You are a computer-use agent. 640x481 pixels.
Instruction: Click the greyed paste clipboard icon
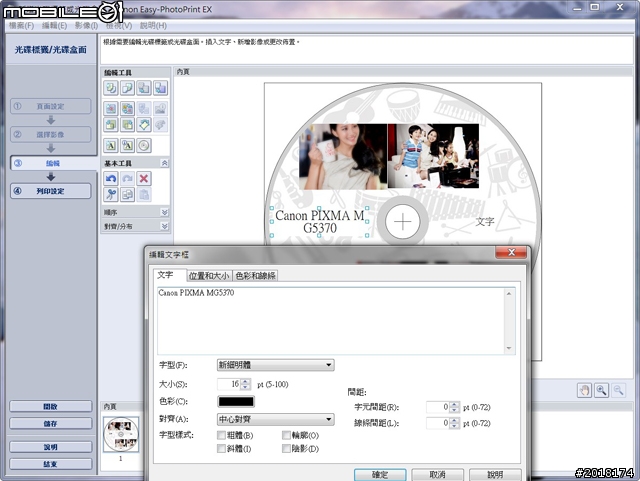coord(144,194)
